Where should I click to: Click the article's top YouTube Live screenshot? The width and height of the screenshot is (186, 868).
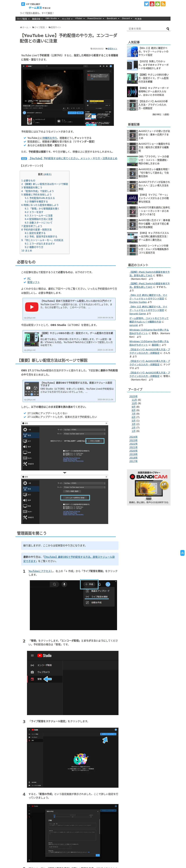pos(68,95)
